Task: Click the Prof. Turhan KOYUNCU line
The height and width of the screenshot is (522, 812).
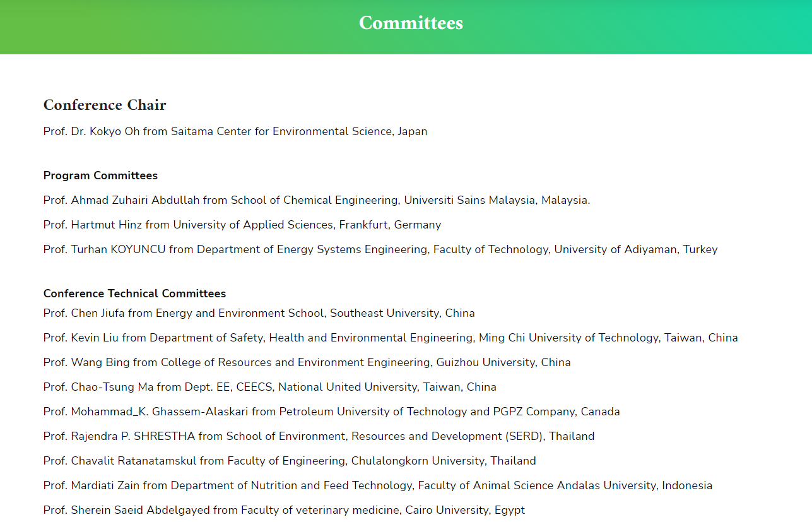Action: click(x=380, y=249)
